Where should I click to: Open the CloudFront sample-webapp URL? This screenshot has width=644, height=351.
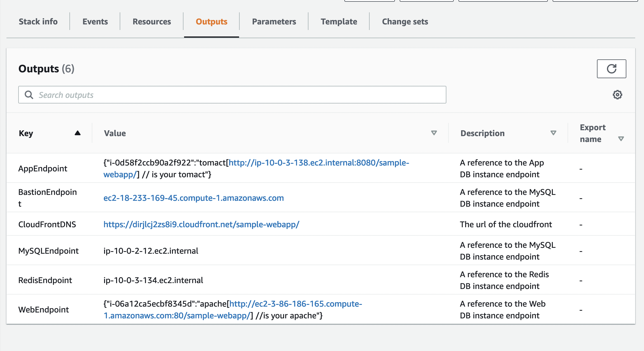[201, 224]
